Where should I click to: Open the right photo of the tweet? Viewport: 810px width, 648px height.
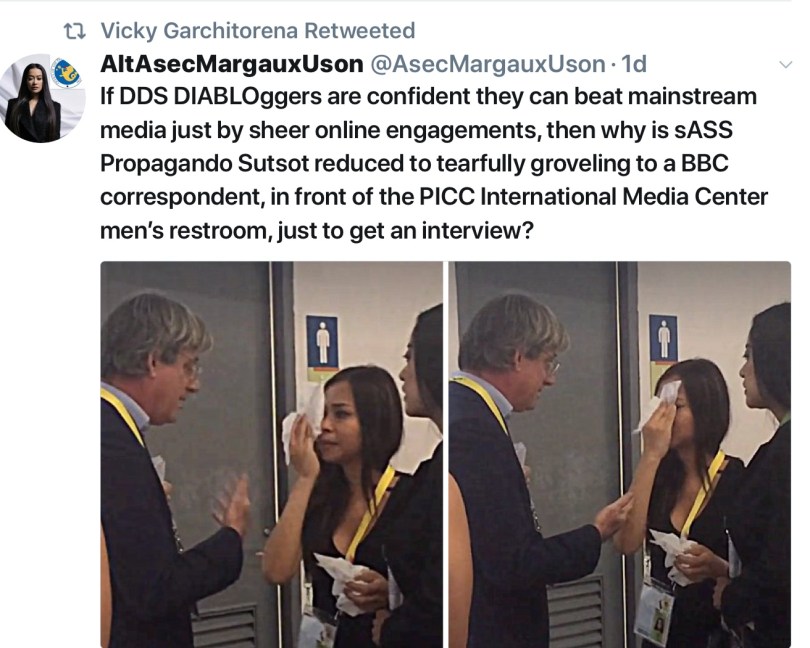tap(620, 455)
